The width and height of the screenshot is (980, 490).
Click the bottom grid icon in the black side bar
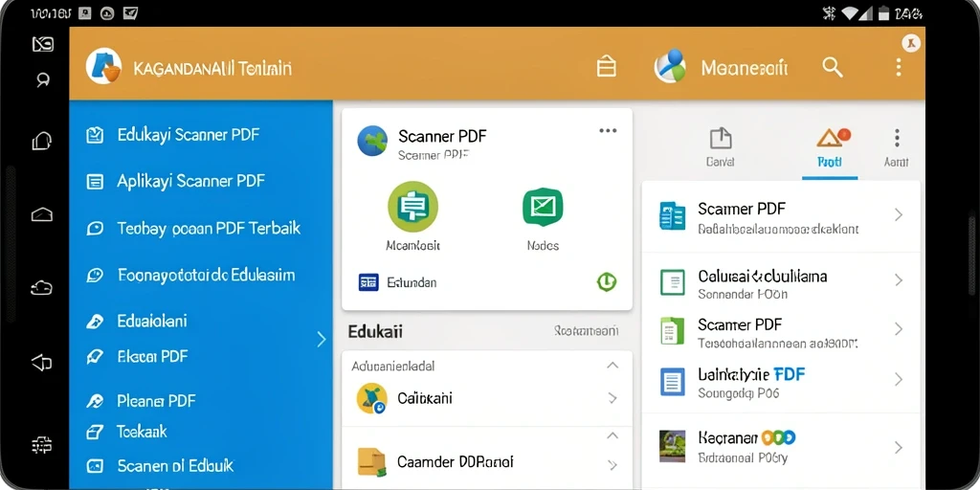tap(42, 446)
